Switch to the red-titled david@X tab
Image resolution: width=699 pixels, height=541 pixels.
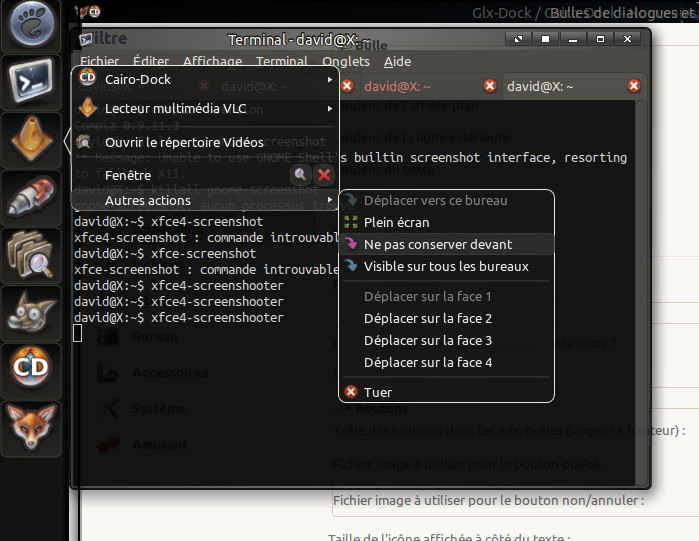(397, 86)
